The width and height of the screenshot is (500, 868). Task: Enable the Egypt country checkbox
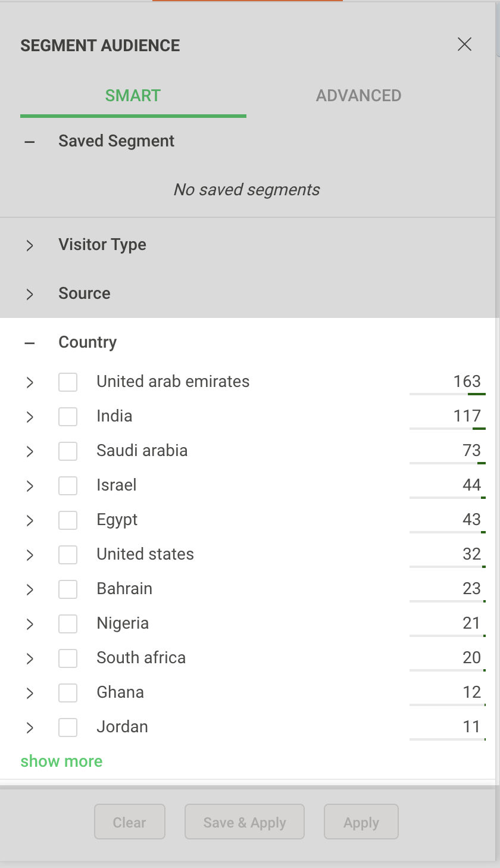(68, 520)
